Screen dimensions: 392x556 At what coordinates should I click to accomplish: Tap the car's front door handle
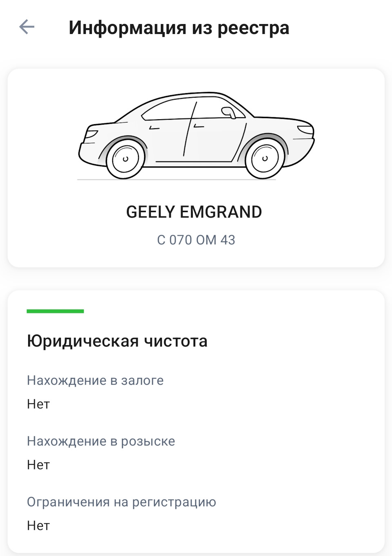coord(199,126)
